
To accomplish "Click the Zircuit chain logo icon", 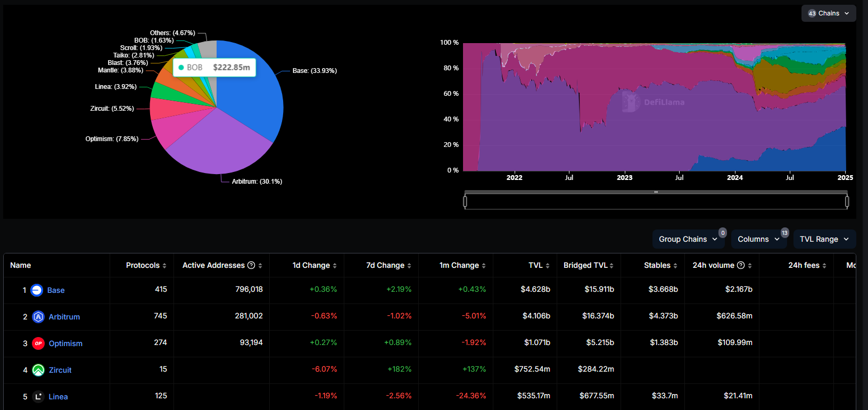I will pos(38,370).
